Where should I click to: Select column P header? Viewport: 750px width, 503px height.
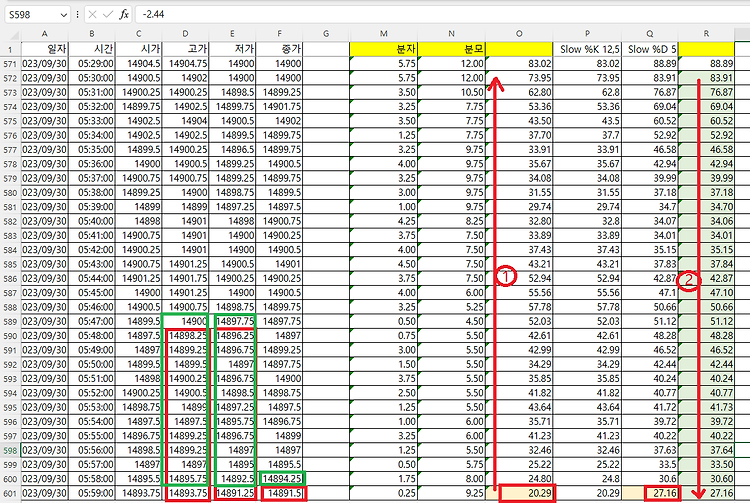pyautogui.click(x=587, y=34)
